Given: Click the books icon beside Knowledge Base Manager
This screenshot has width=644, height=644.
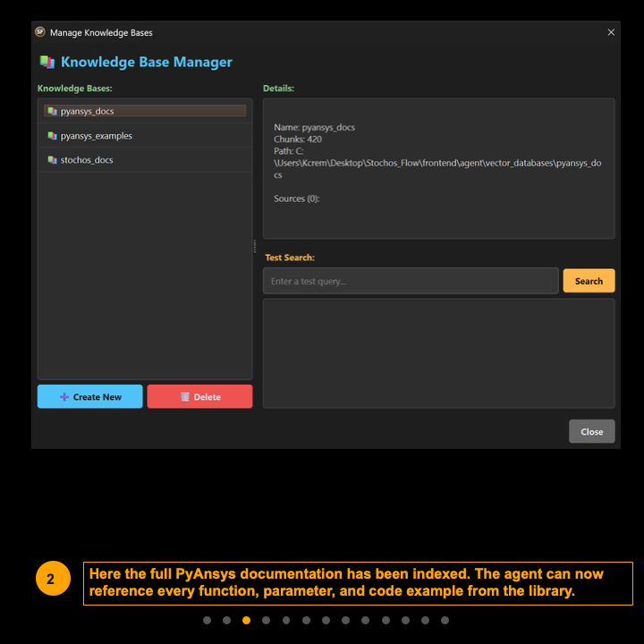Looking at the screenshot, I should 47,63.
